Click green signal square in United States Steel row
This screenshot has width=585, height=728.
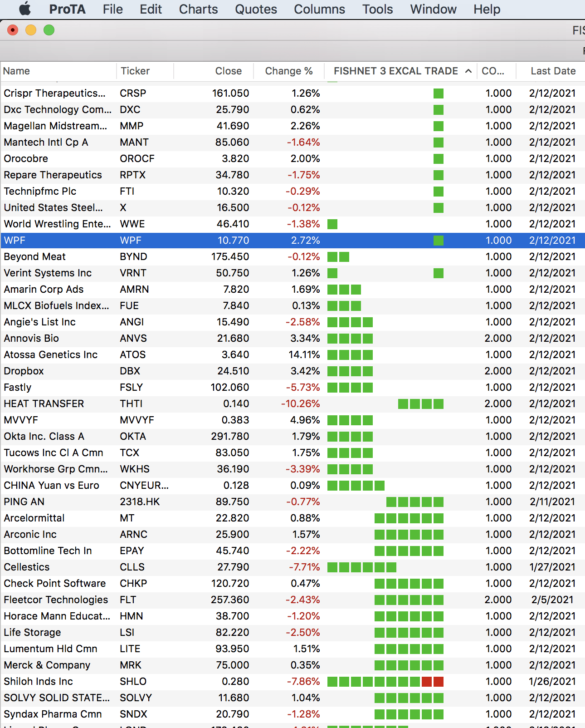[x=438, y=208]
